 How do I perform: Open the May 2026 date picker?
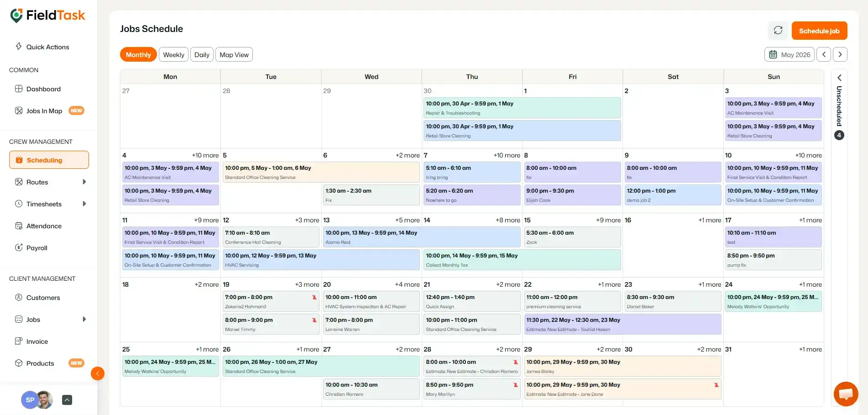[790, 54]
